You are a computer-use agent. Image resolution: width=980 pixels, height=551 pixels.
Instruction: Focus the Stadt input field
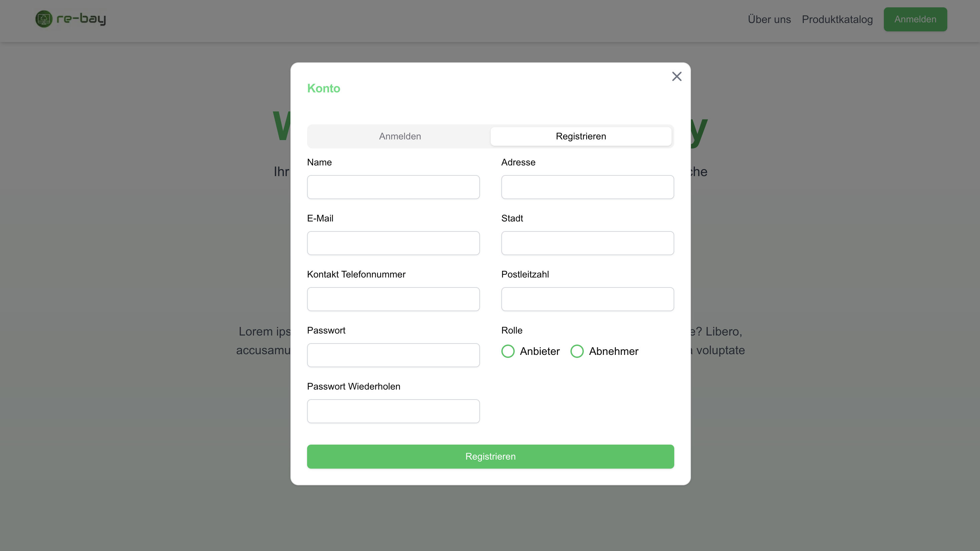tap(587, 243)
